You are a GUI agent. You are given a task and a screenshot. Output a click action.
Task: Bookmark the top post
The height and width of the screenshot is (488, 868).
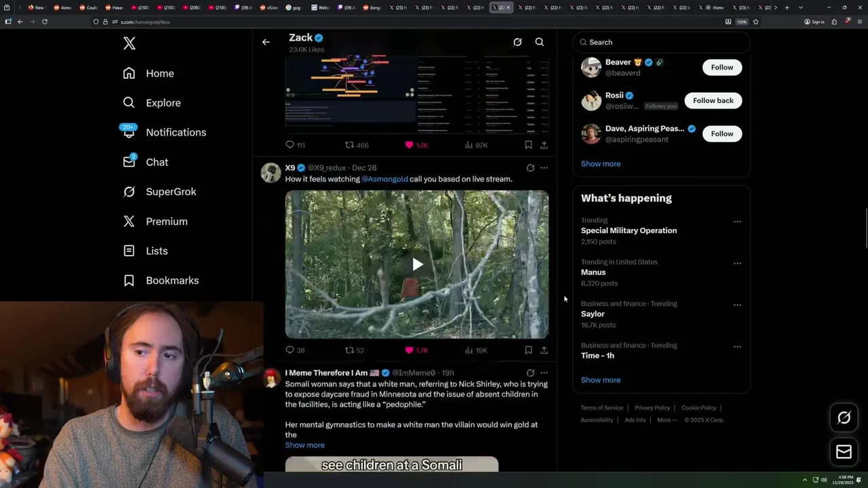pyautogui.click(x=528, y=145)
